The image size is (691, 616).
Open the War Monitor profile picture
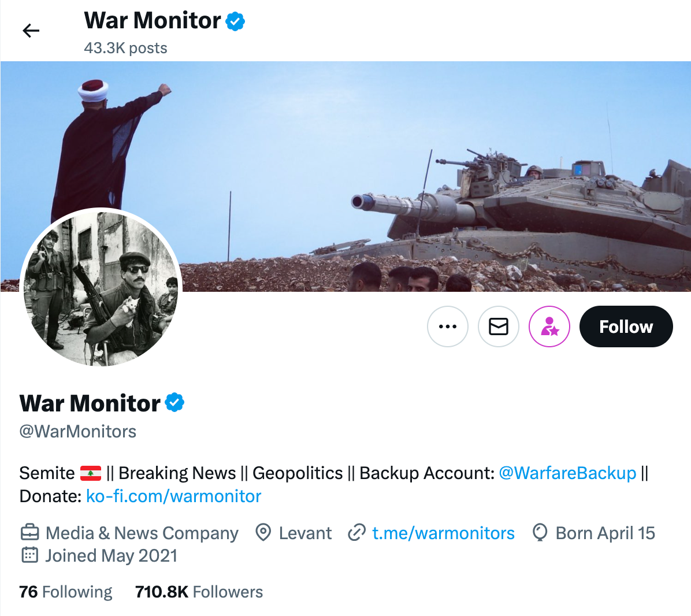tap(101, 287)
